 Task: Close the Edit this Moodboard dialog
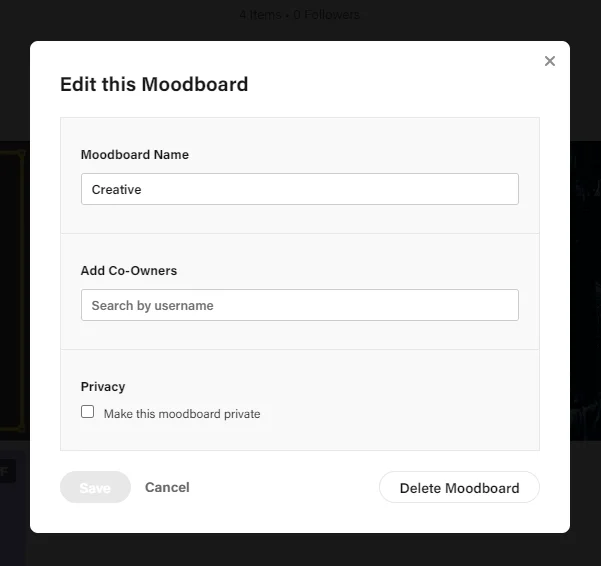[549, 61]
